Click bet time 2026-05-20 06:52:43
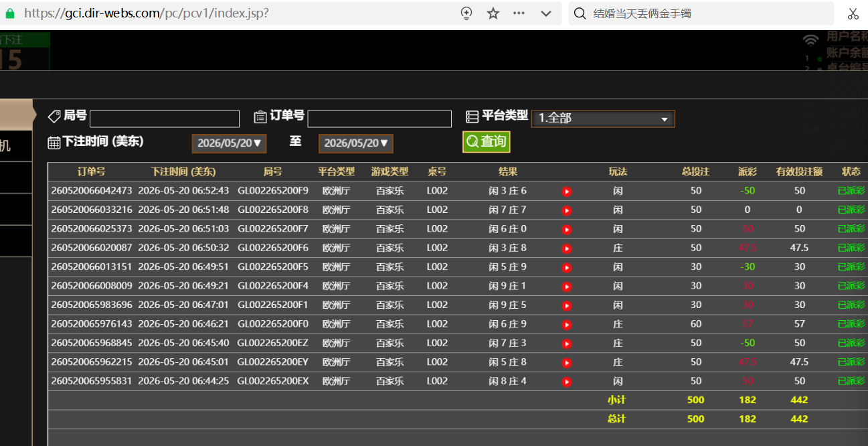 point(183,191)
